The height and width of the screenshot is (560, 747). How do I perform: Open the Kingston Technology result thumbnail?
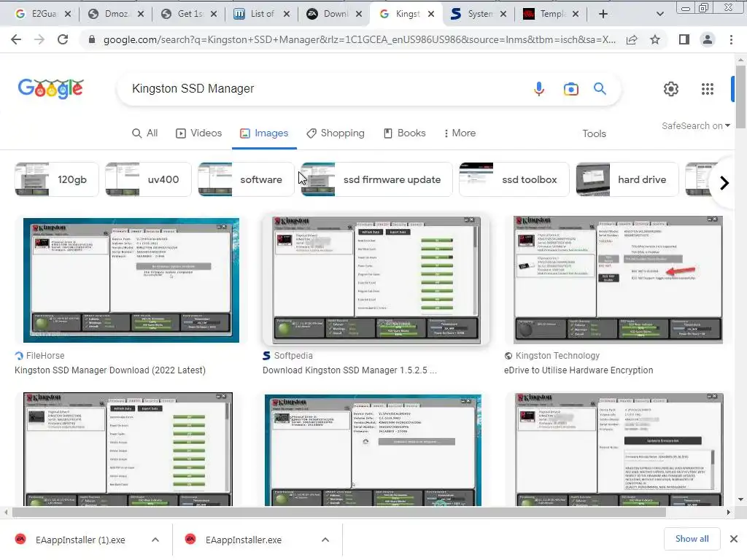tap(618, 280)
